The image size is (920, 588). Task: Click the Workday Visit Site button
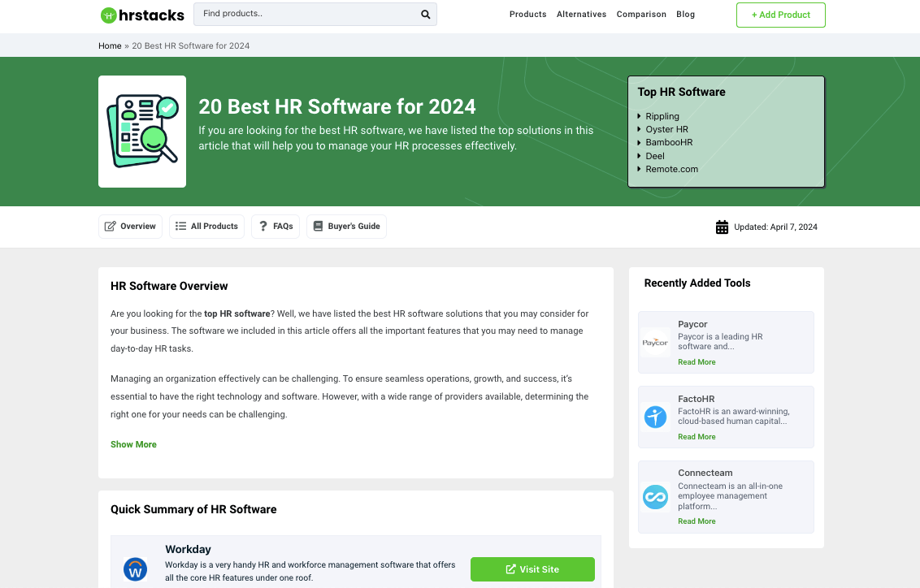click(532, 569)
